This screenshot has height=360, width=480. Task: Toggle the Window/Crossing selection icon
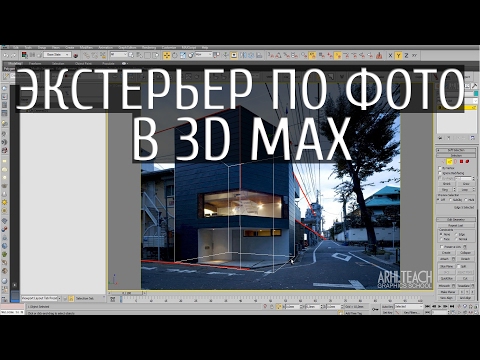click(155, 55)
